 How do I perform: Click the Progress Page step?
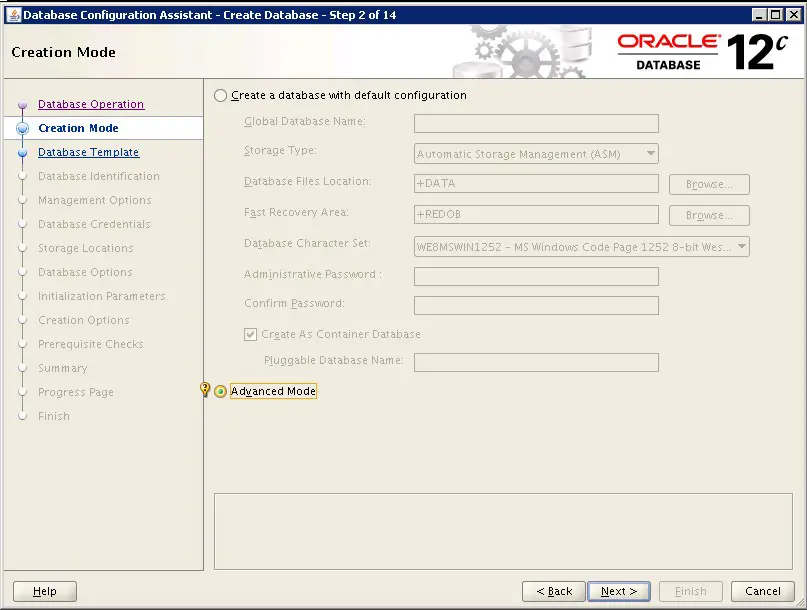76,392
